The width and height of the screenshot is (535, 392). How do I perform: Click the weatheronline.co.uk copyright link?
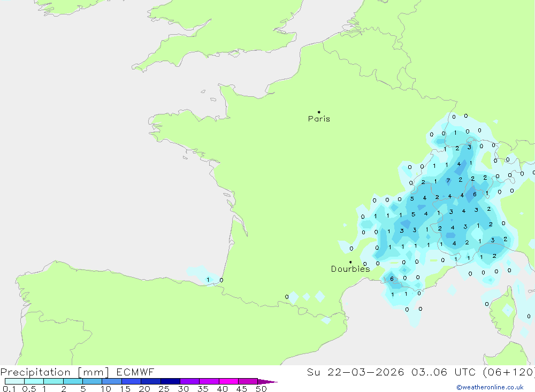click(x=490, y=387)
